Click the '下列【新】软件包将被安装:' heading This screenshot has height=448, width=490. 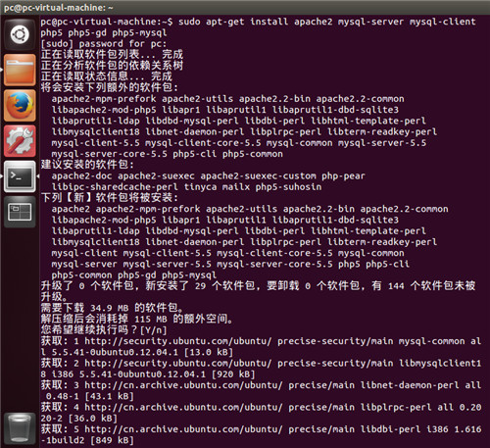(x=110, y=197)
